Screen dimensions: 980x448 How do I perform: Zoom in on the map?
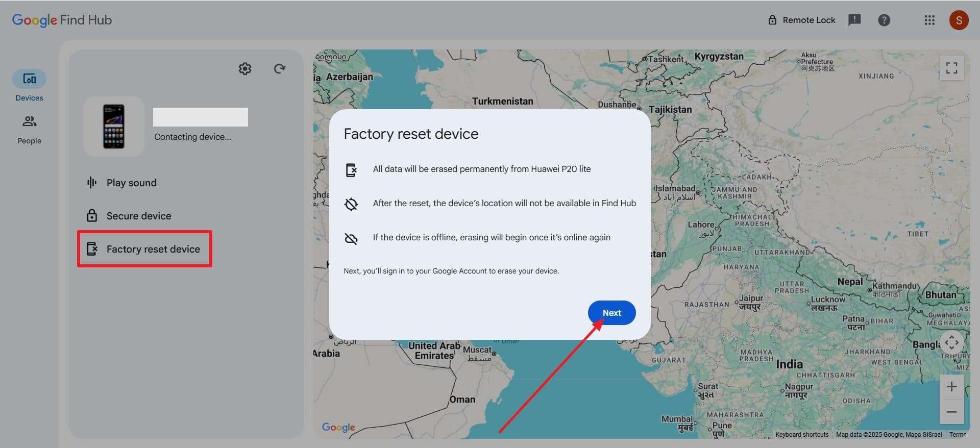pyautogui.click(x=951, y=387)
